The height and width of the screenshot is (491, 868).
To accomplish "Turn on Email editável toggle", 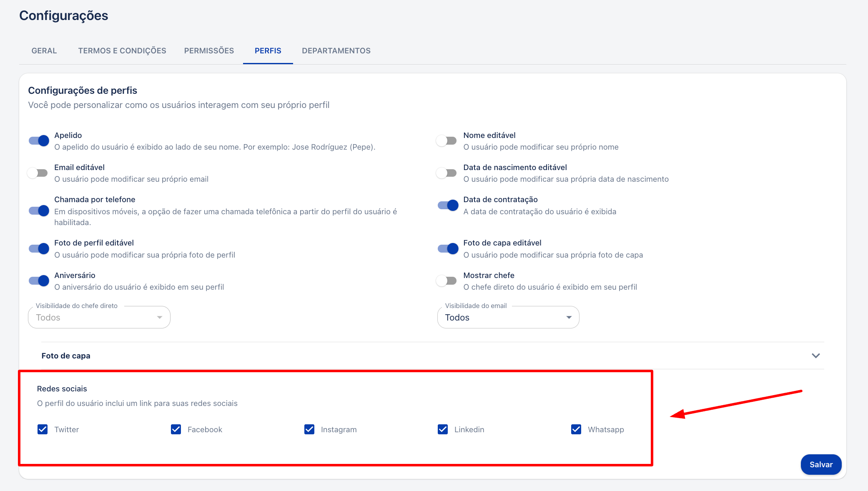I will [x=38, y=173].
